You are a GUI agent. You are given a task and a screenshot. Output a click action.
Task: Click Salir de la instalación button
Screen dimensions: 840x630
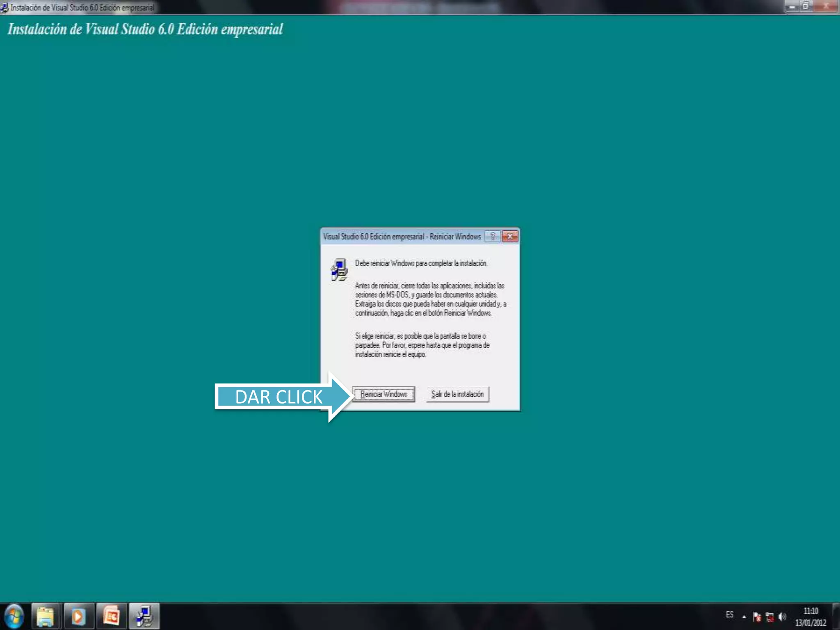(x=457, y=394)
